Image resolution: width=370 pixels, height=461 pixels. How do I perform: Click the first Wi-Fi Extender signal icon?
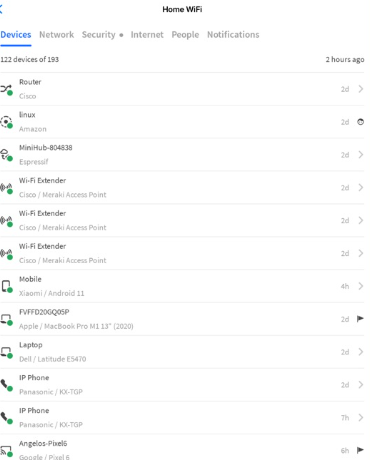coord(6,187)
